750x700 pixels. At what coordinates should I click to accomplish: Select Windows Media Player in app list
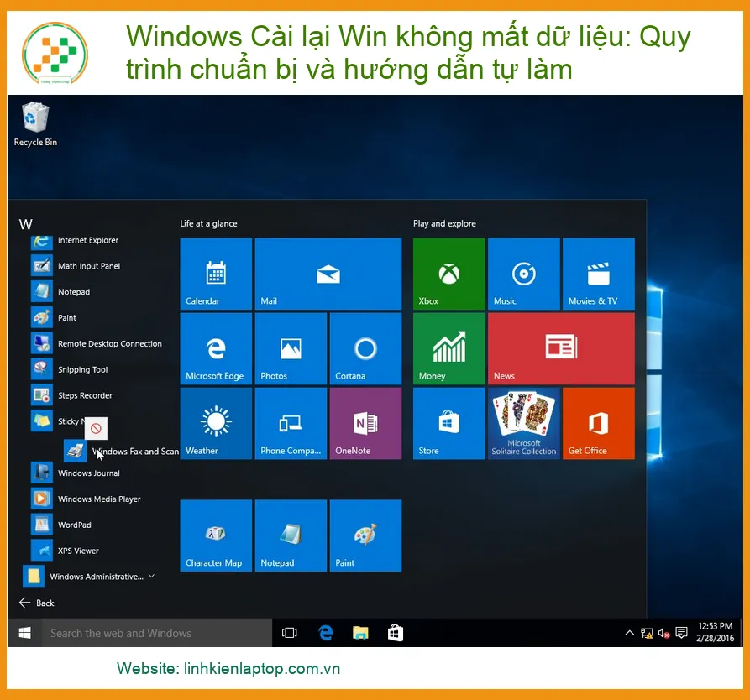[96, 499]
